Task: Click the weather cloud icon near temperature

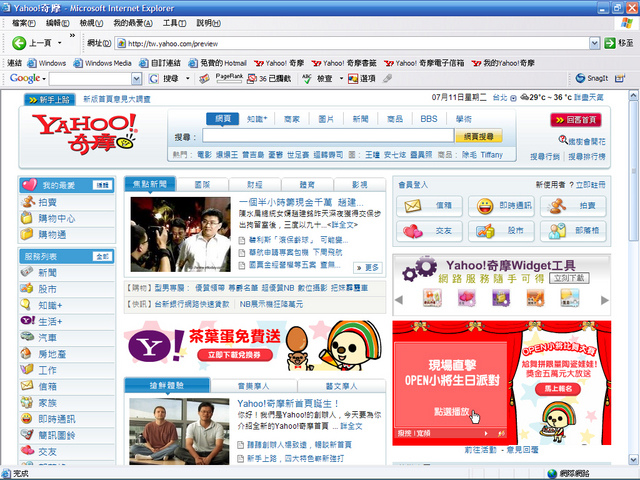Action: click(524, 98)
